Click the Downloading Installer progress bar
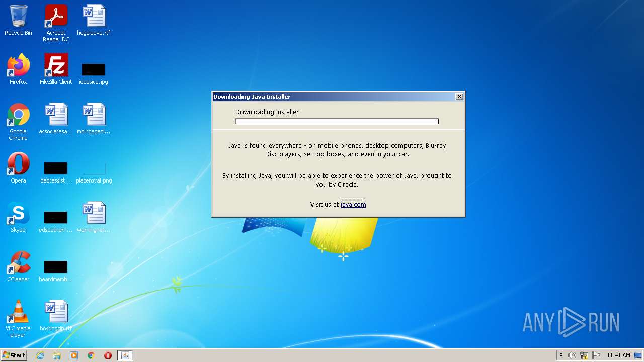Image resolution: width=644 pixels, height=362 pixels. 337,121
